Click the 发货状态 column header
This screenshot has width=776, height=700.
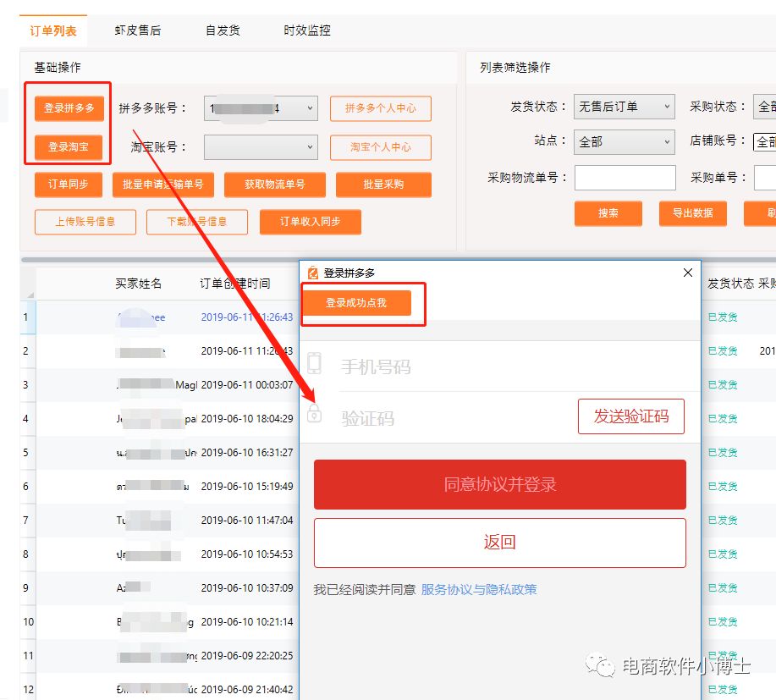tap(730, 284)
